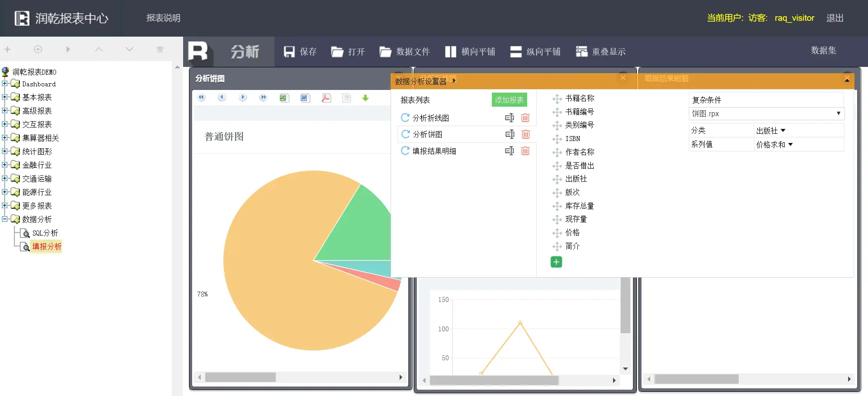This screenshot has width=868, height=396.
Task: Move node down with the down chevron
Action: point(129,49)
